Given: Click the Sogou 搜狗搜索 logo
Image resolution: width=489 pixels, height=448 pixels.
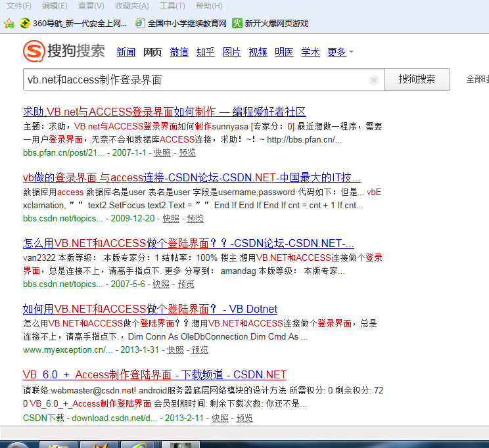Looking at the screenshot, I should point(64,51).
